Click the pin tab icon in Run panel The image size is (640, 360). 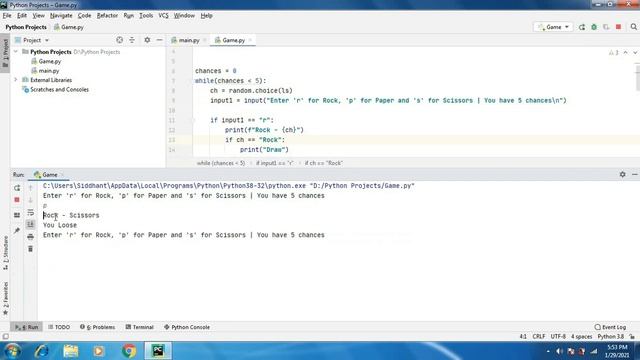coord(17,231)
